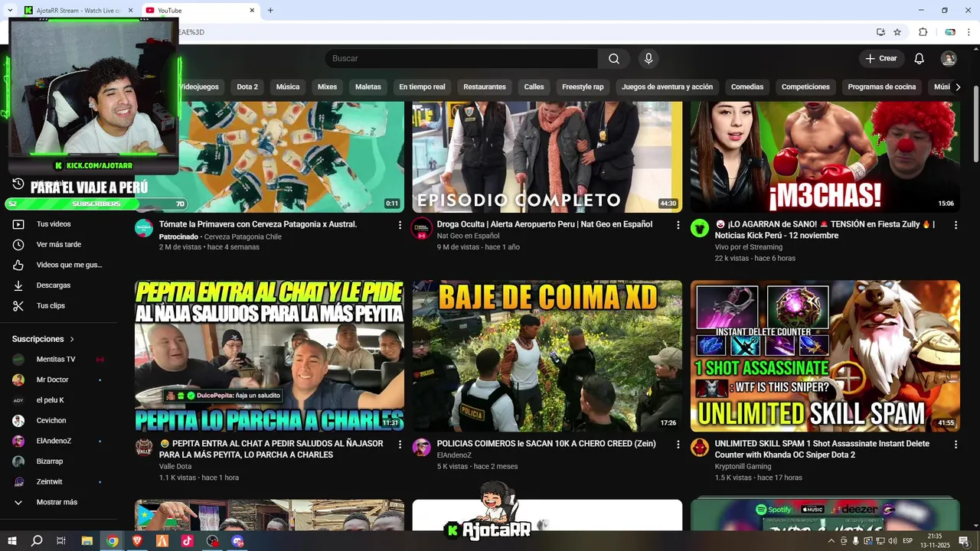Select the Calles filter chip
This screenshot has height=551, width=980.
click(534, 87)
